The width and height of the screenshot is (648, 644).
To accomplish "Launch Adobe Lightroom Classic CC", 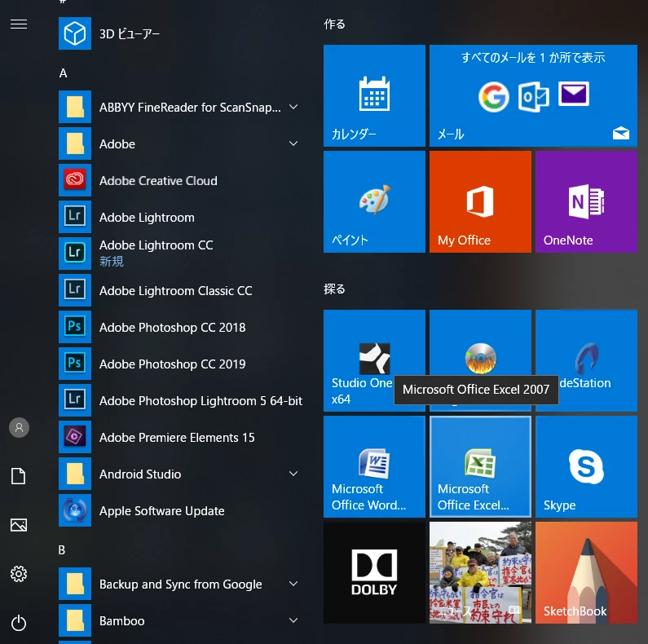I will click(182, 290).
